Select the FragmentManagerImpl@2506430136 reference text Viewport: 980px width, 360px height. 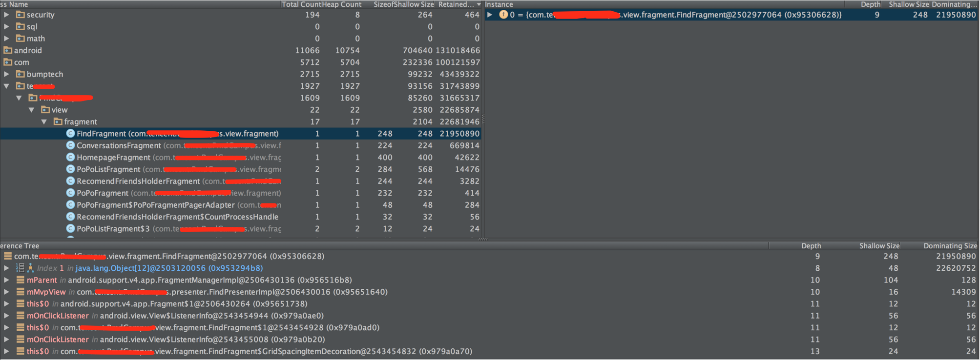point(210,280)
